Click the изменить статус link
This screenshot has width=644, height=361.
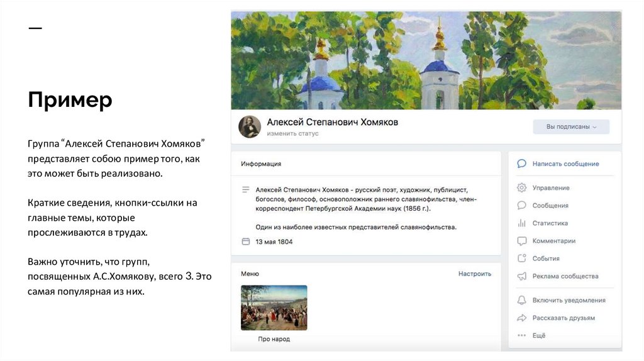click(x=292, y=134)
